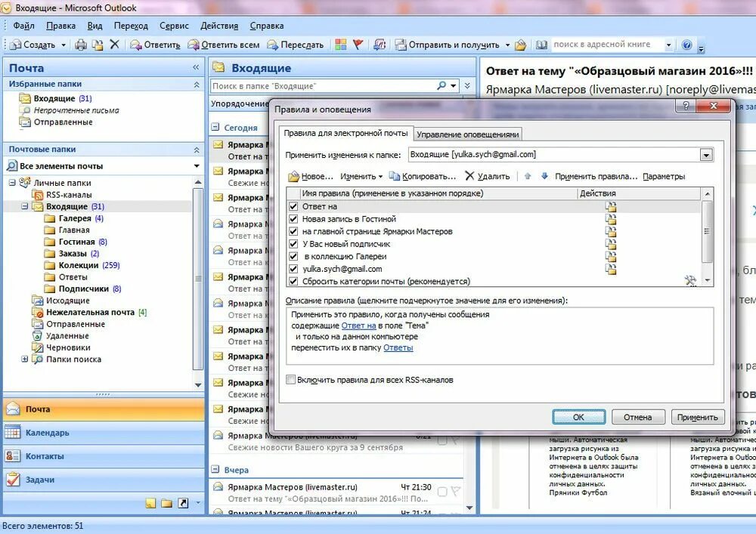
Task: Click the Apply (Применить) button
Action: click(x=697, y=417)
